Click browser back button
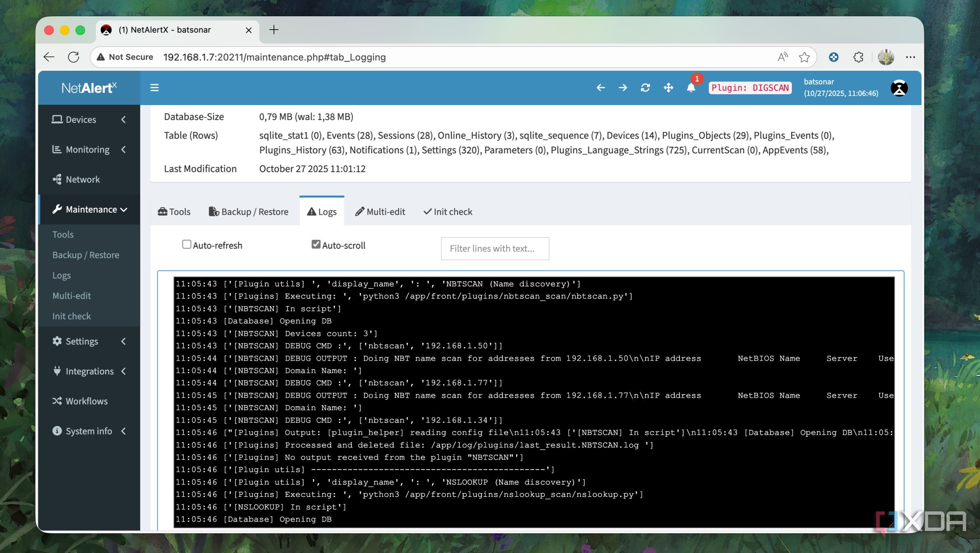980x553 pixels. (49, 57)
